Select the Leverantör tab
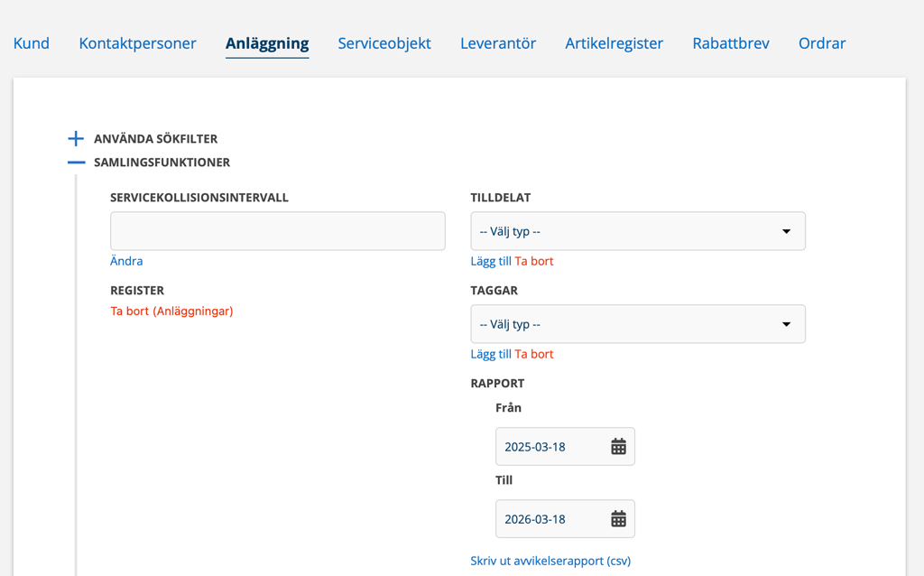This screenshot has height=576, width=924. tap(498, 43)
